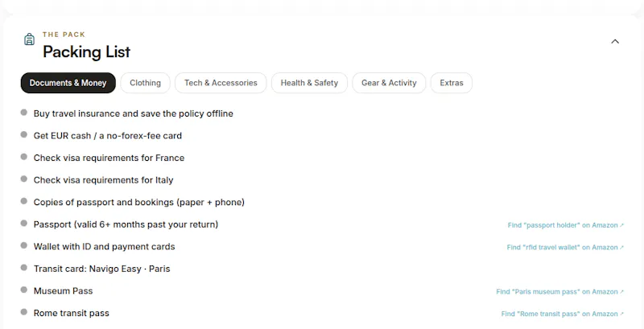Tick the Rome transit pass item
644x329 pixels.
pyautogui.click(x=24, y=312)
